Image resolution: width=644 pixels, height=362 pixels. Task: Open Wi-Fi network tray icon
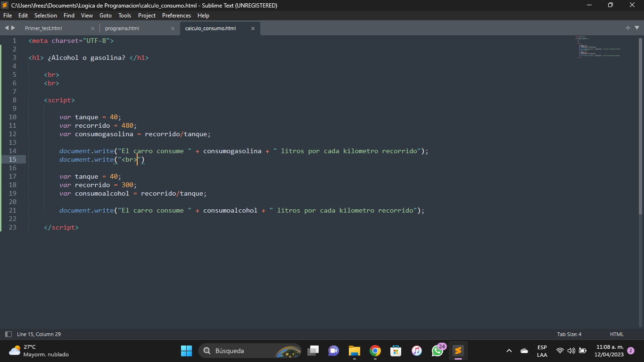pos(560,351)
